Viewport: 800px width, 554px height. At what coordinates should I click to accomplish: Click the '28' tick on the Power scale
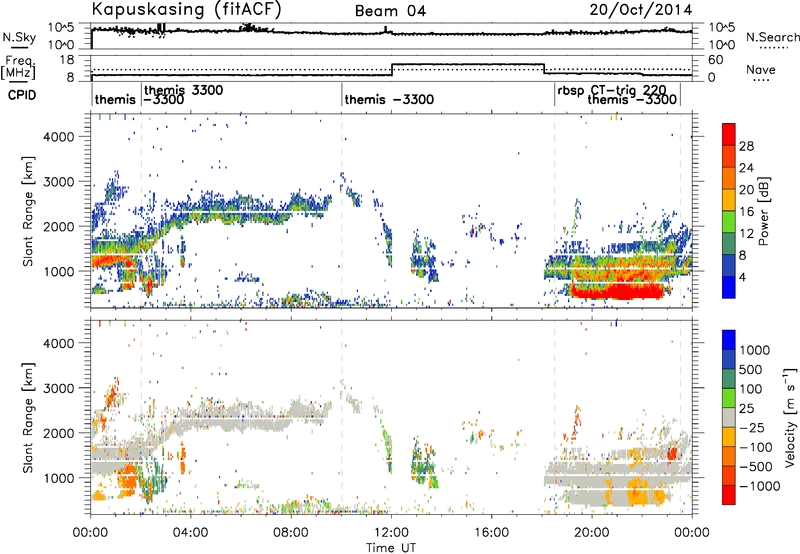point(746,146)
